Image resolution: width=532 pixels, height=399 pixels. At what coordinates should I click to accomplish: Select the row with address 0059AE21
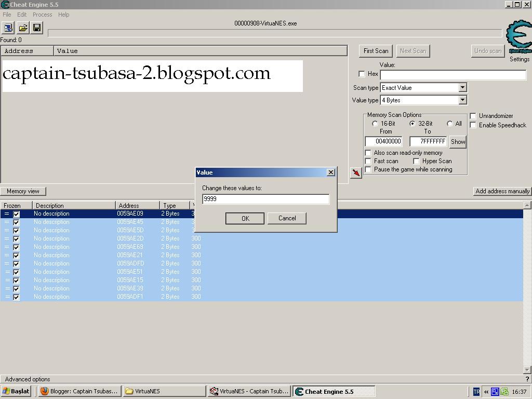[x=261, y=255]
